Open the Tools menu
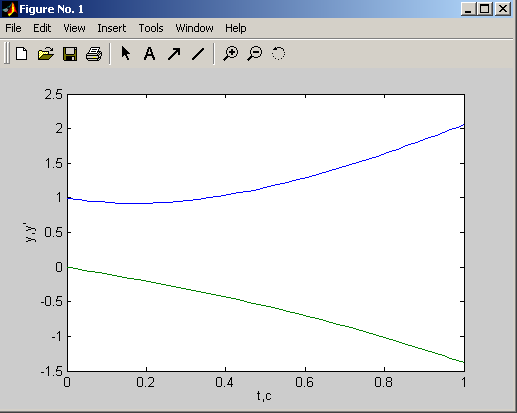 (x=151, y=28)
